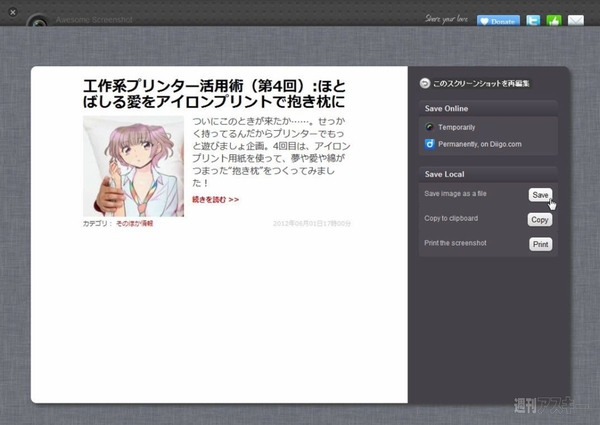Re-edit this screenshot via back arrow icon
The height and width of the screenshot is (425, 600).
[x=425, y=83]
